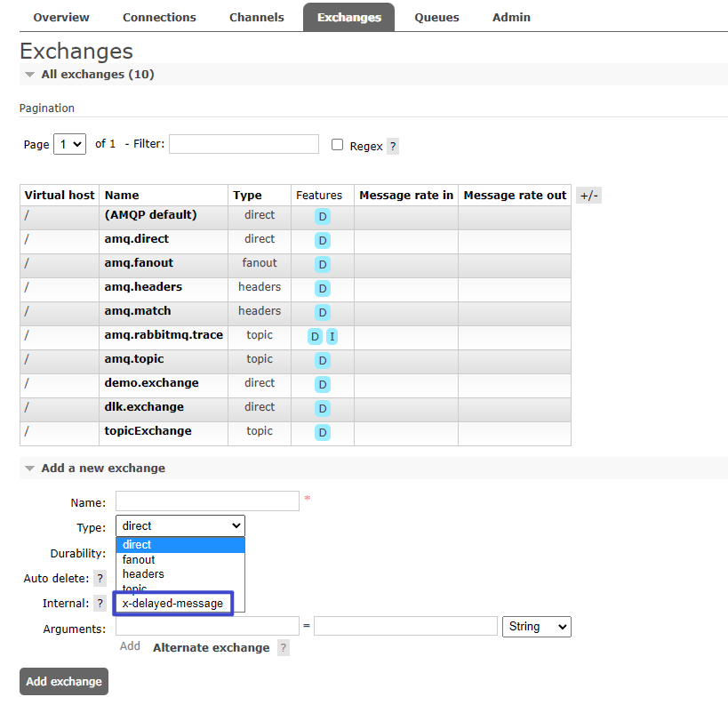
Task: Click the +/- column toggle button
Action: 588,196
